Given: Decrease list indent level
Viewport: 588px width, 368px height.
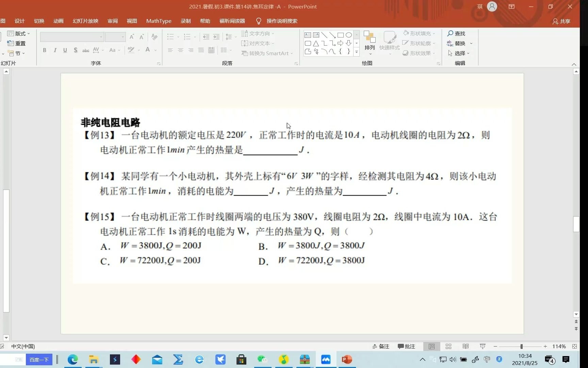Looking at the screenshot, I should (x=206, y=37).
